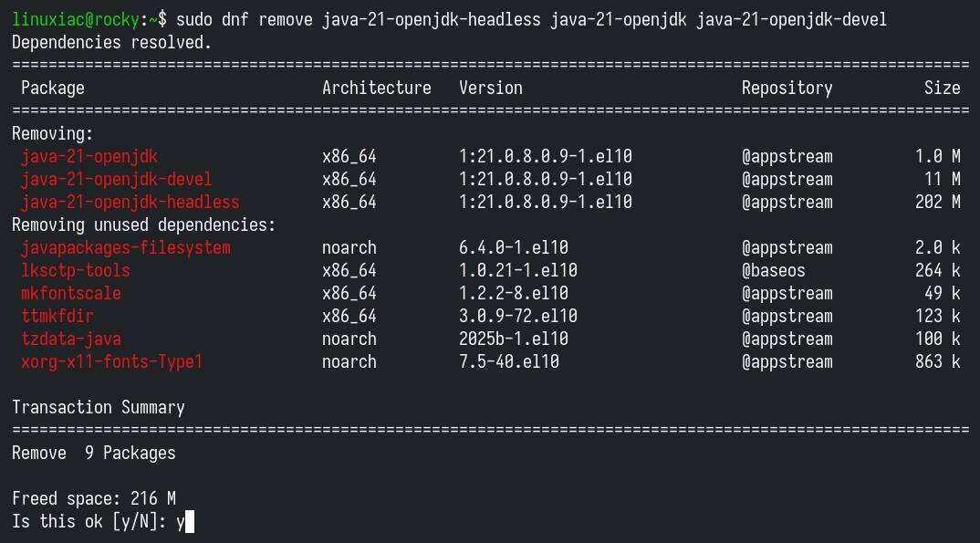This screenshot has width=980, height=543.
Task: Click the Package column header
Action: click(52, 88)
